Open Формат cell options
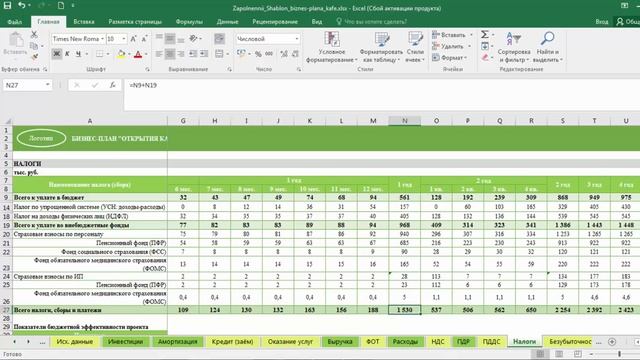This screenshot has height=360, width=640. click(449, 58)
